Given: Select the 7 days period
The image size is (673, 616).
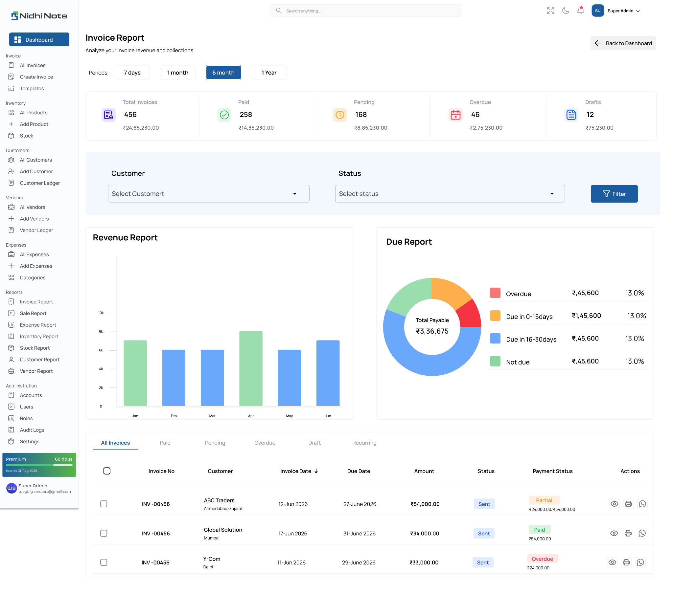Looking at the screenshot, I should click(x=132, y=73).
